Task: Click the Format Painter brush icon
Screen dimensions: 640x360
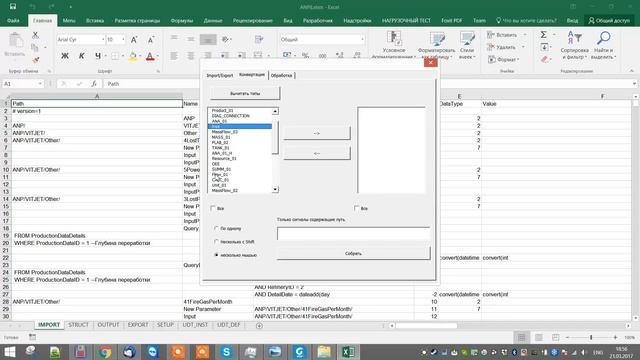Action: (x=36, y=60)
